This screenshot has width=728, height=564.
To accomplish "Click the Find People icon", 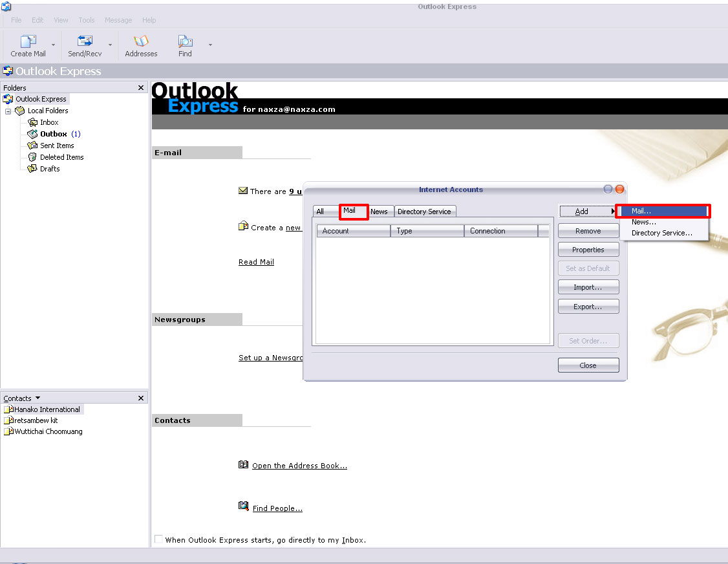I will (243, 506).
